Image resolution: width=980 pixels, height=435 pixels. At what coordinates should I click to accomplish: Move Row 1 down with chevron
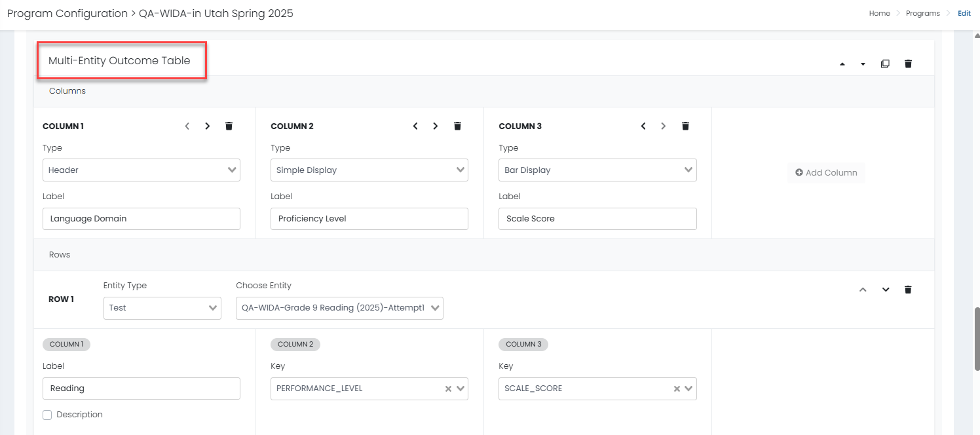(x=886, y=290)
